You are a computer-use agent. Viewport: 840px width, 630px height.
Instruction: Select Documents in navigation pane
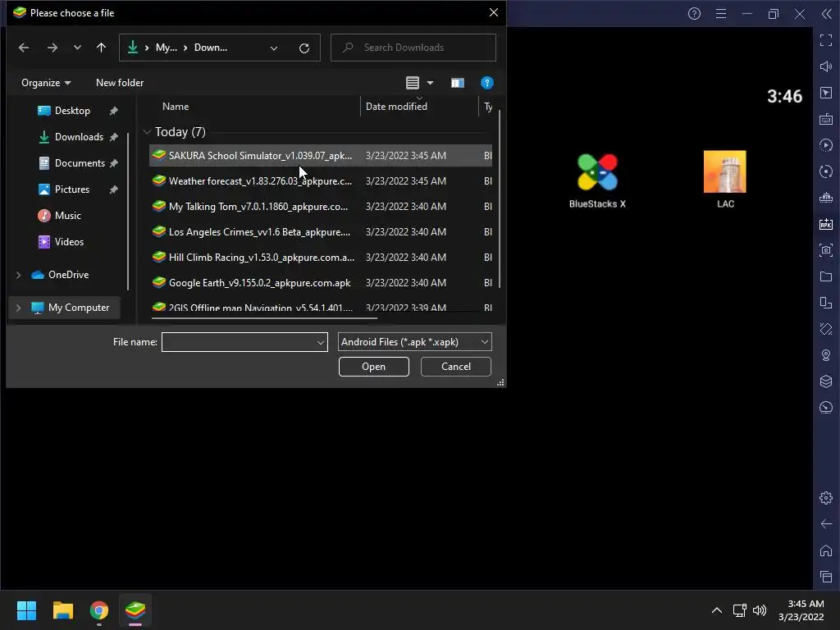tap(80, 163)
